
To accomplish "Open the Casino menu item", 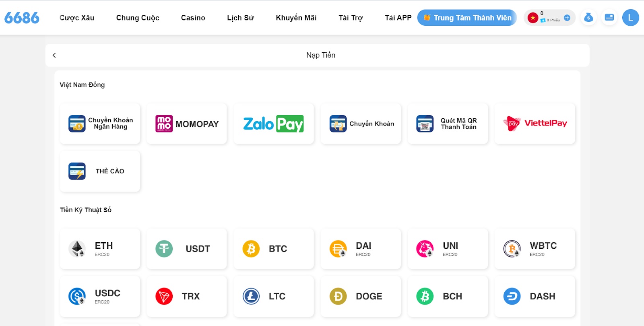I will (193, 18).
